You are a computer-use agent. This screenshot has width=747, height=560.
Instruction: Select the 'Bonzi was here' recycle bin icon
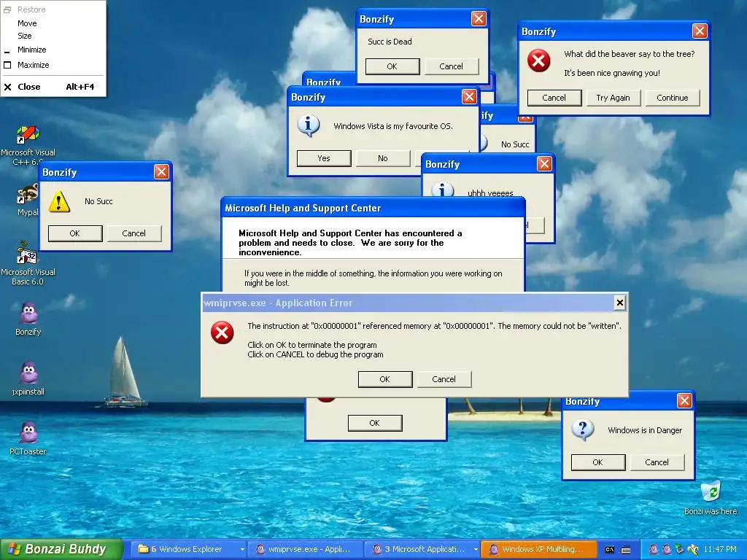pyautogui.click(x=711, y=491)
